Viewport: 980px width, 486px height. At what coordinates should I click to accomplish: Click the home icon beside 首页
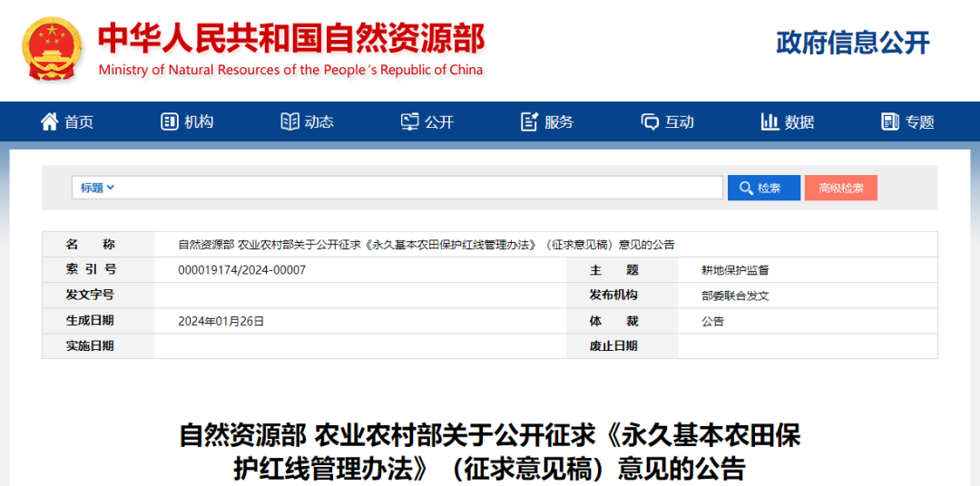[x=49, y=121]
